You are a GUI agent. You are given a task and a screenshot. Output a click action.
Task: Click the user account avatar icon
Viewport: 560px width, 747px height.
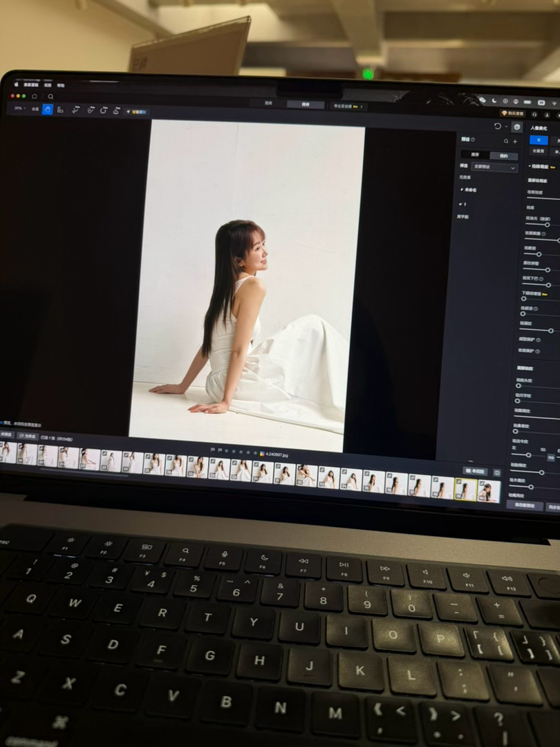(x=547, y=115)
